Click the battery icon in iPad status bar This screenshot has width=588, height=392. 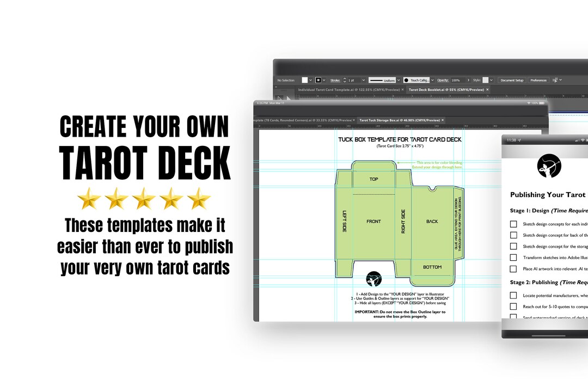(542, 103)
